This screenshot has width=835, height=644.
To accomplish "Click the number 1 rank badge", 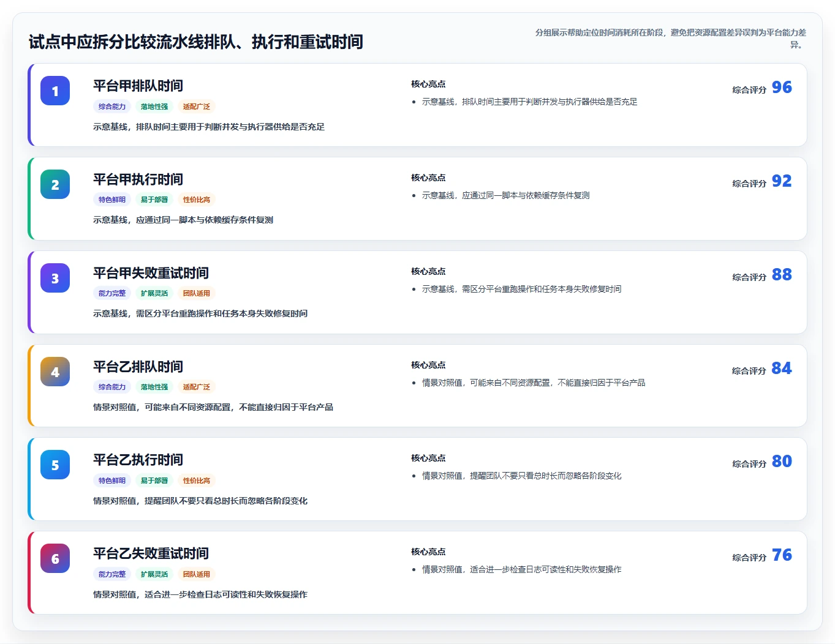I will (x=55, y=91).
